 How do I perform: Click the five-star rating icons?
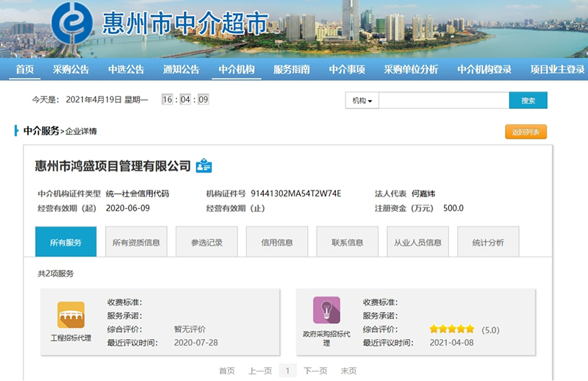pos(452,330)
